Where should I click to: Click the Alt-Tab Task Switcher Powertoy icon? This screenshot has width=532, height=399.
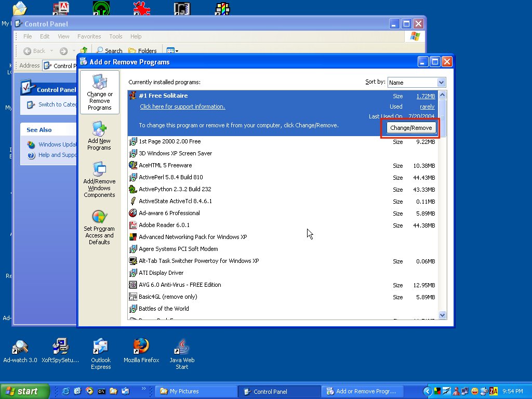pyautogui.click(x=133, y=261)
